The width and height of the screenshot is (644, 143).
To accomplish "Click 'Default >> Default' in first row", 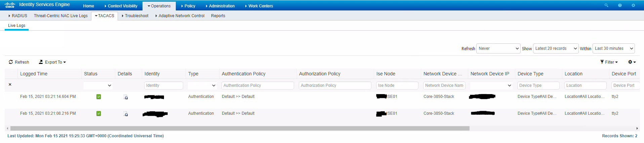I will (x=238, y=97).
